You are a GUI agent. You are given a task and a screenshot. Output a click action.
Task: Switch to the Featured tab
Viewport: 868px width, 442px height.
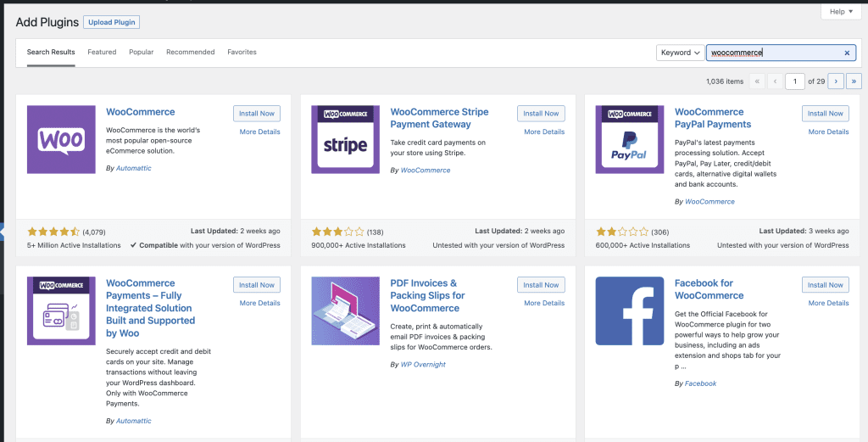102,52
